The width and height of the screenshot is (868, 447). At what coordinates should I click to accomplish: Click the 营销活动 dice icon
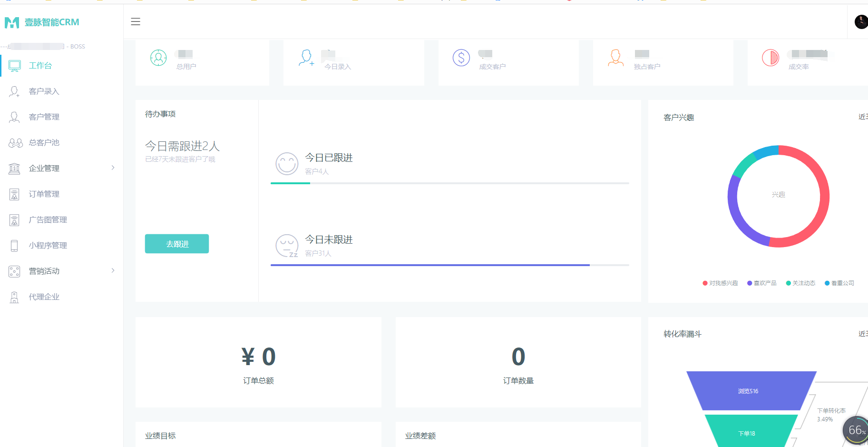tap(15, 271)
